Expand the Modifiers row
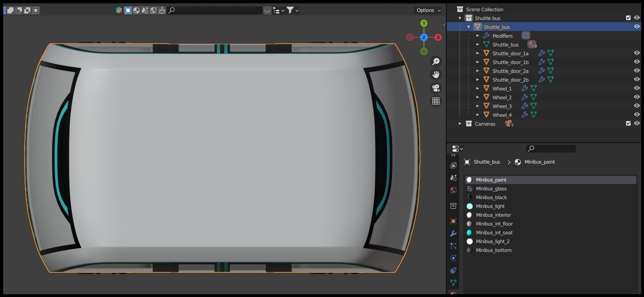The height and width of the screenshot is (297, 644). click(x=477, y=36)
